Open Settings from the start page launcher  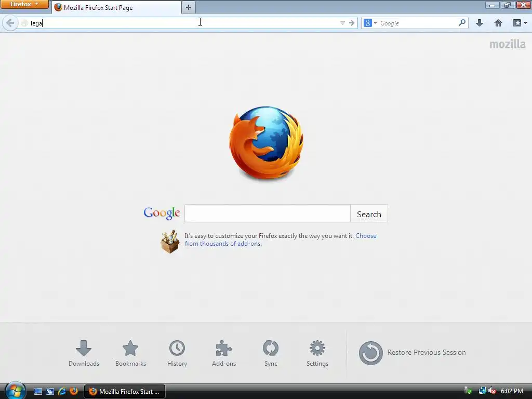(317, 353)
